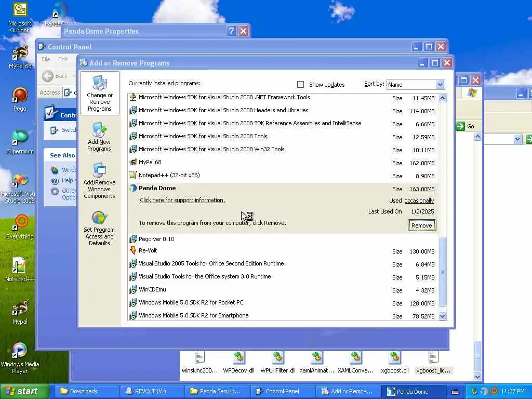Select xgboost.dll file icon
Viewport: 532px width, 399px height.
click(x=395, y=357)
